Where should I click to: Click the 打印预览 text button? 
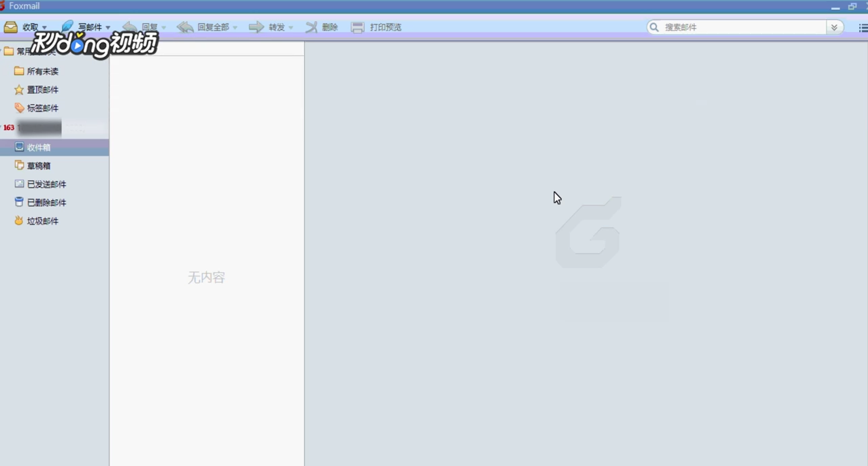coord(386,27)
